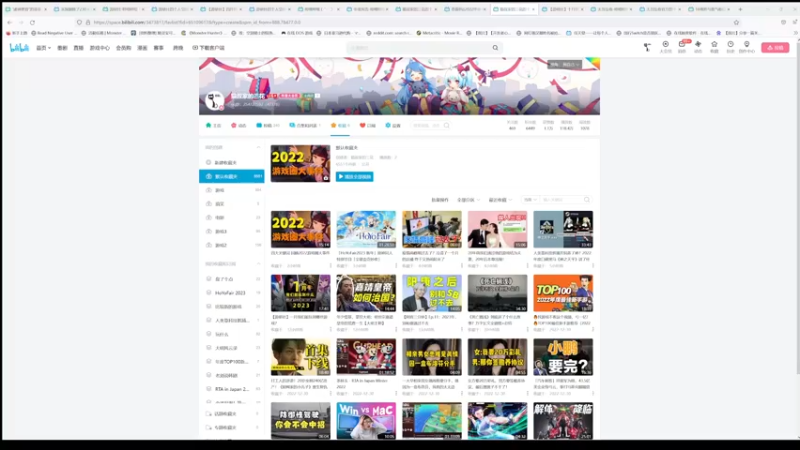800x450 pixels.
Task: Click the search icon in the space tab bar
Action: click(446, 126)
